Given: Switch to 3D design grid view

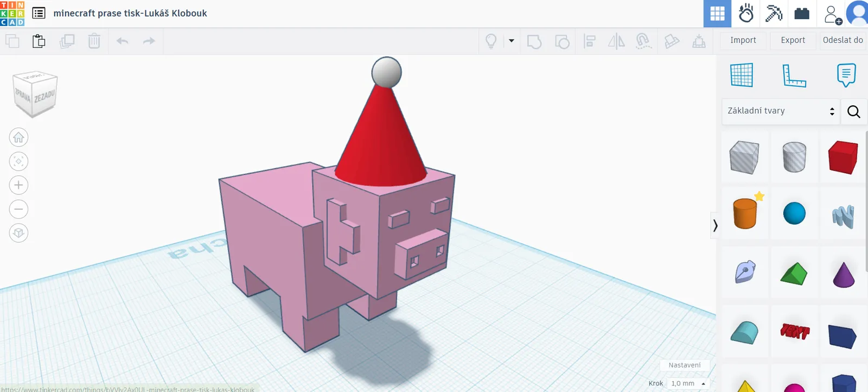Looking at the screenshot, I should (x=717, y=14).
